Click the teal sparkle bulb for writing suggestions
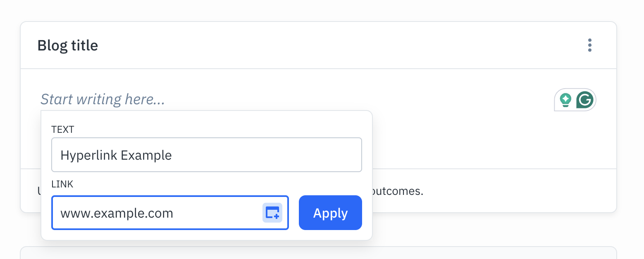The height and width of the screenshot is (259, 644). click(x=565, y=99)
